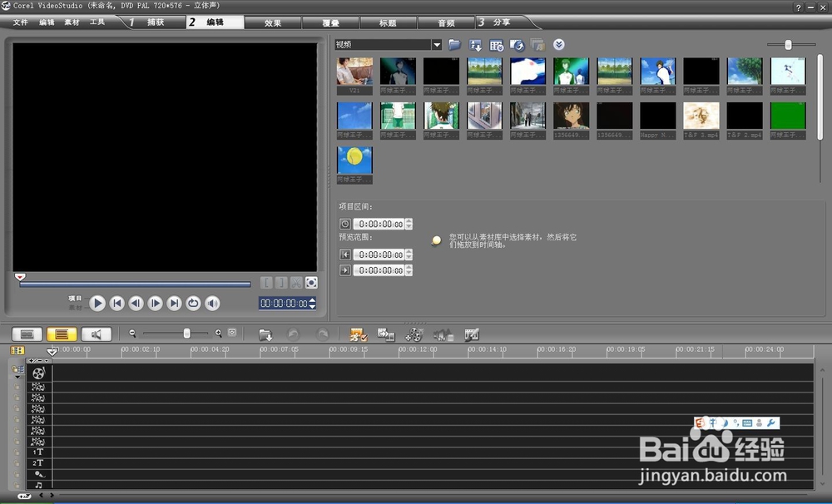The width and height of the screenshot is (832, 504).
Task: Click the mark-out bracket button
Action: click(281, 284)
